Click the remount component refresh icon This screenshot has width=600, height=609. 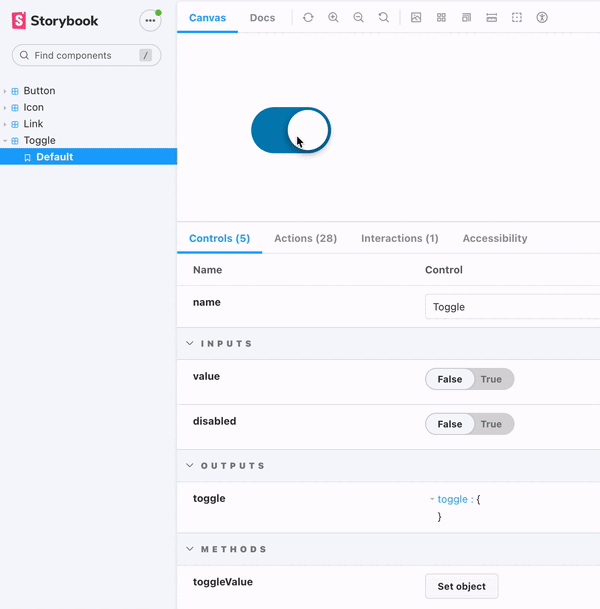pos(308,18)
